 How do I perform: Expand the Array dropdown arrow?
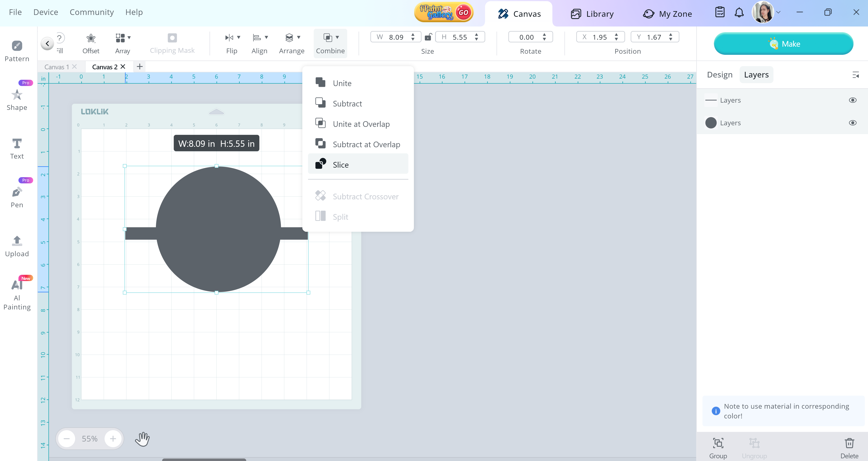129,37
